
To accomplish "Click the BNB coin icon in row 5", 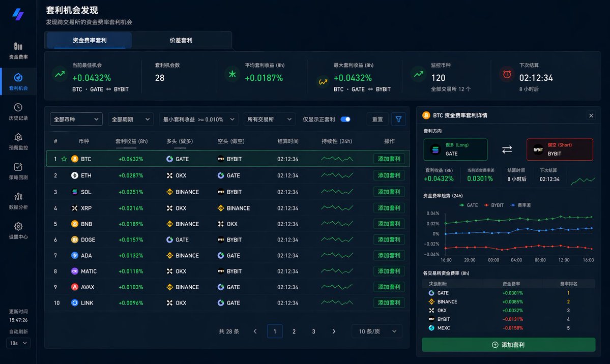I will (75, 224).
